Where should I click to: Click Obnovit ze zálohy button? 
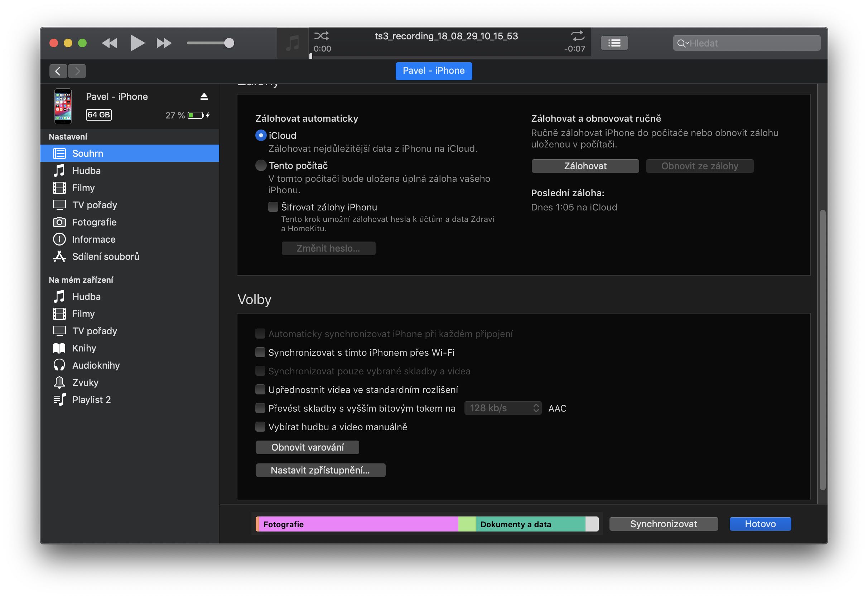tap(700, 166)
